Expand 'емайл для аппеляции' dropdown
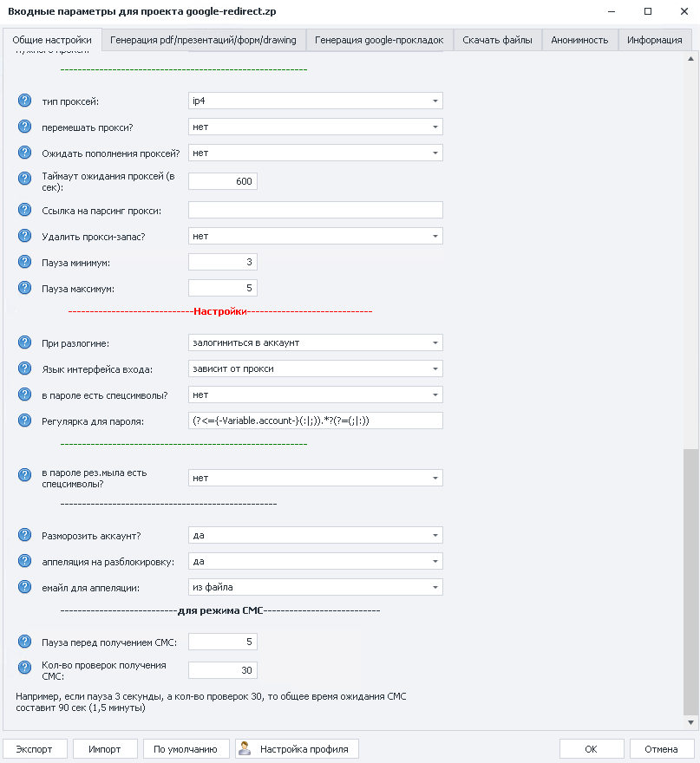 pyautogui.click(x=316, y=587)
